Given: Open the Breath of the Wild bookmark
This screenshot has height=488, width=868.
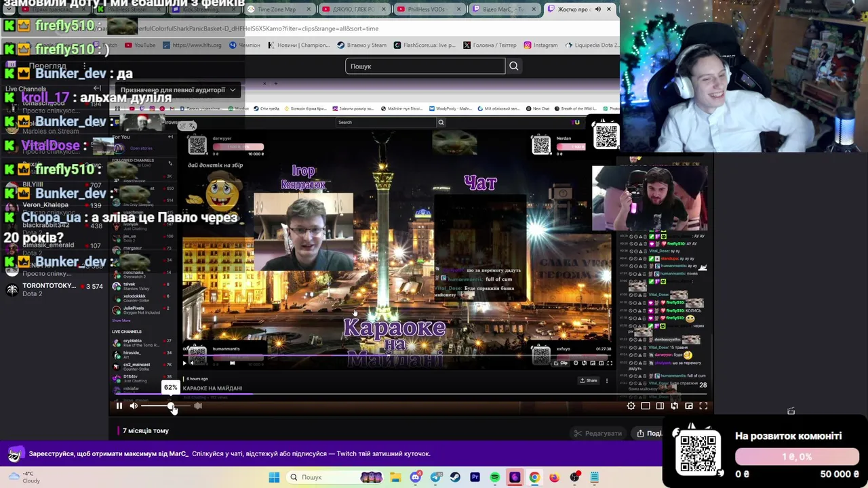Looking at the screenshot, I should (575, 108).
